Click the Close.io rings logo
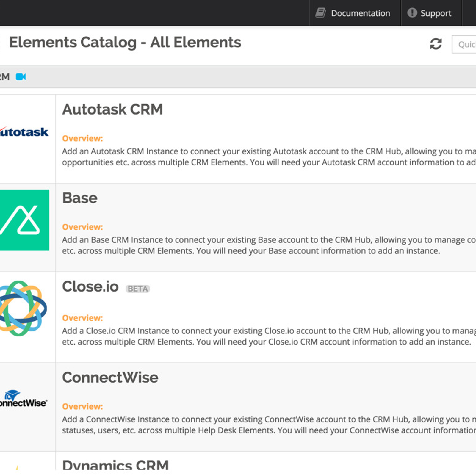 [x=23, y=308]
